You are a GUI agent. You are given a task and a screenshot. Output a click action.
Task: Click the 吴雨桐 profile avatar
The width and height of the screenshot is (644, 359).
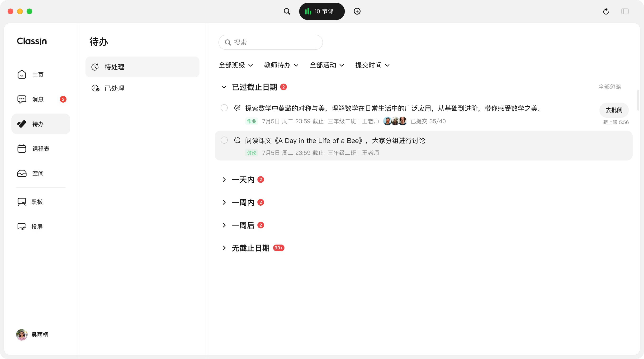(22, 335)
